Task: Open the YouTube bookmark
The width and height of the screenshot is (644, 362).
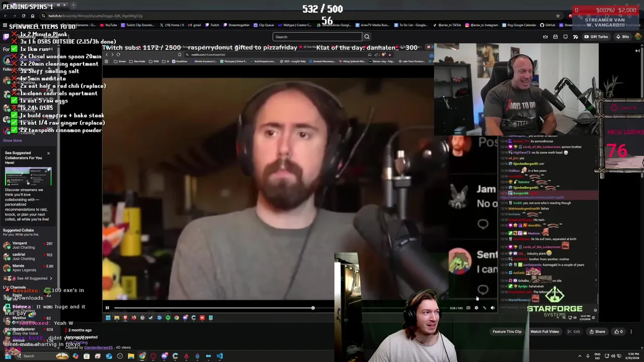Action: 109,25
